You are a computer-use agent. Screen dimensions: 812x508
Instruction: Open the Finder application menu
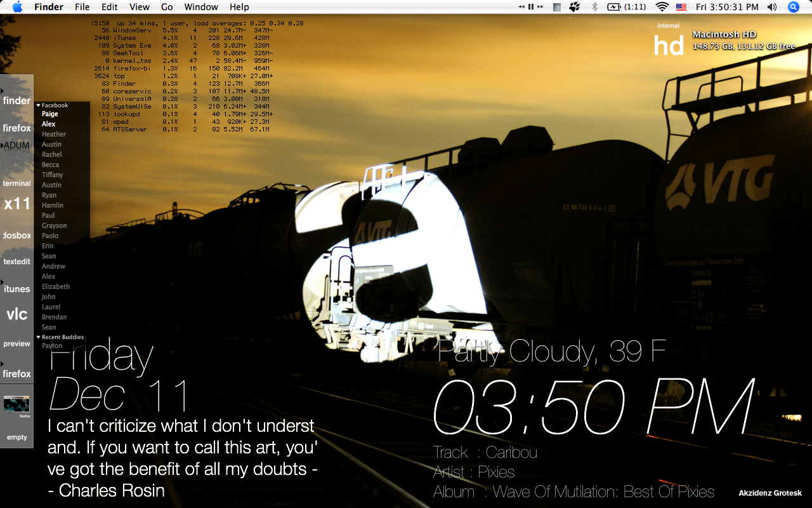(49, 7)
